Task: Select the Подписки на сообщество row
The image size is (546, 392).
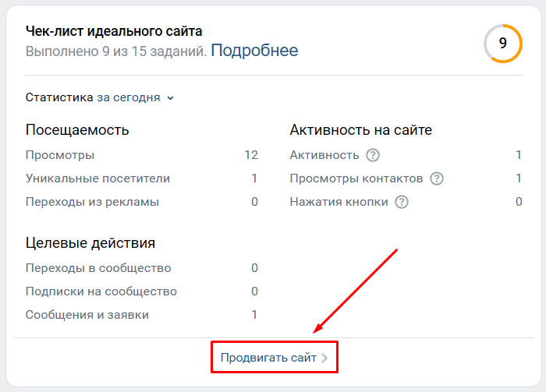Action: [142, 291]
